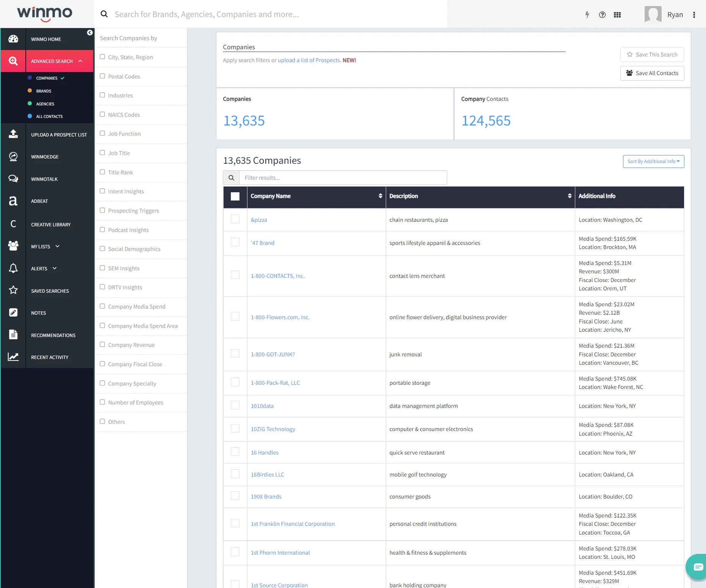Open the vertical dots user menu
Screen dimensions: 706x588
694,15
